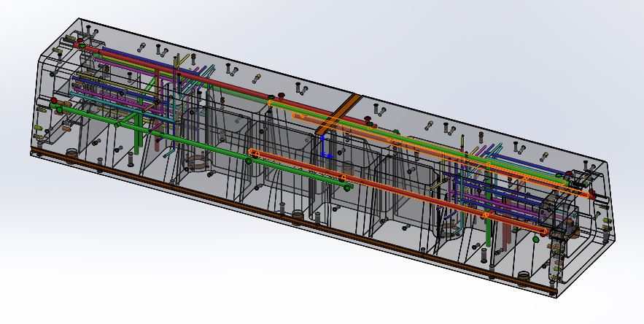Select the orange strap across the housing top
The height and width of the screenshot is (324, 644).
[338, 115]
